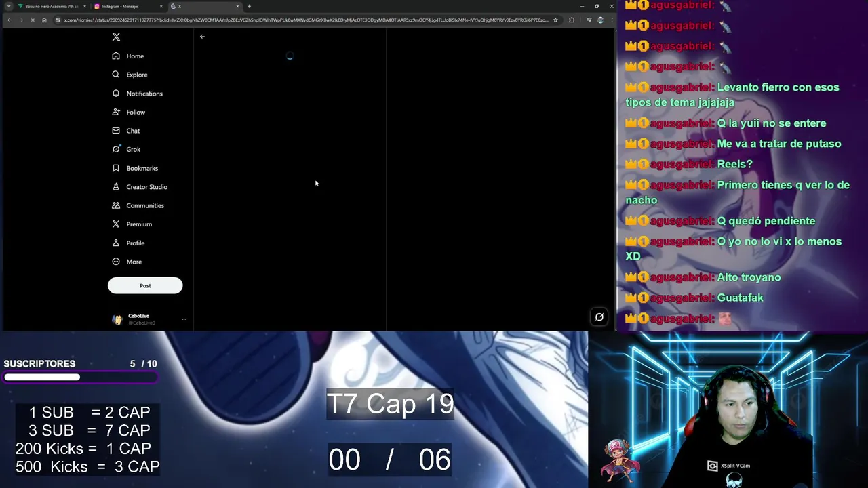Open Follow via the person-plus icon
The height and width of the screenshot is (488, 868).
[116, 112]
